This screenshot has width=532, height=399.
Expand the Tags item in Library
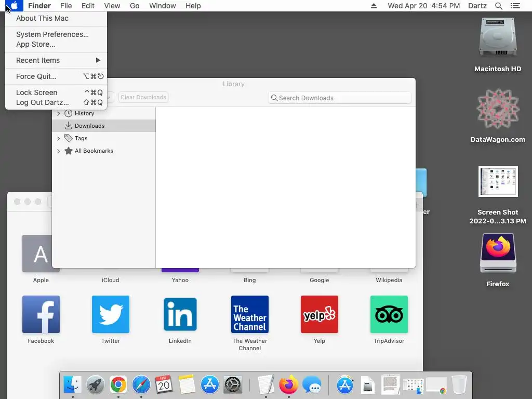(x=58, y=138)
